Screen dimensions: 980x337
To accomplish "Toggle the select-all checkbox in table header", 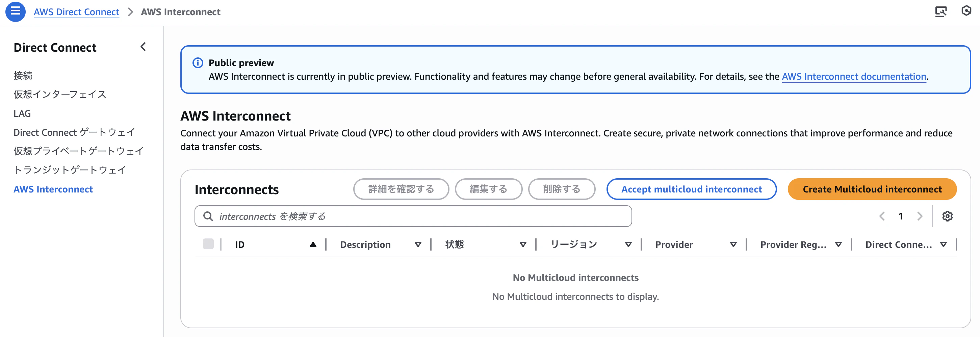I will click(208, 244).
